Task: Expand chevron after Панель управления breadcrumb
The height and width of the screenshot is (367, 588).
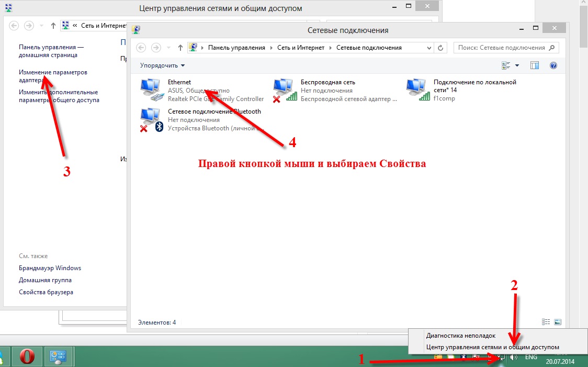Action: 272,48
